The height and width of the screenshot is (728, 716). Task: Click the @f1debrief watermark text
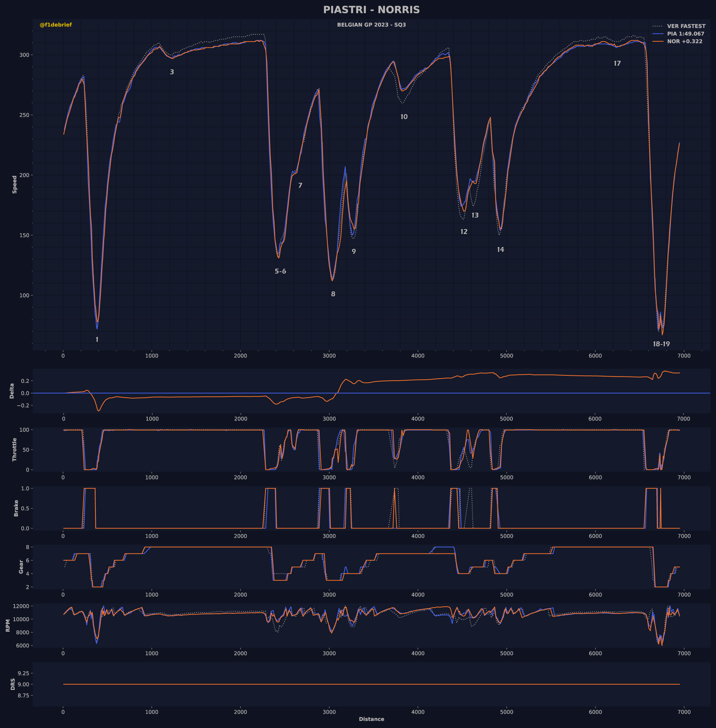pyautogui.click(x=56, y=25)
